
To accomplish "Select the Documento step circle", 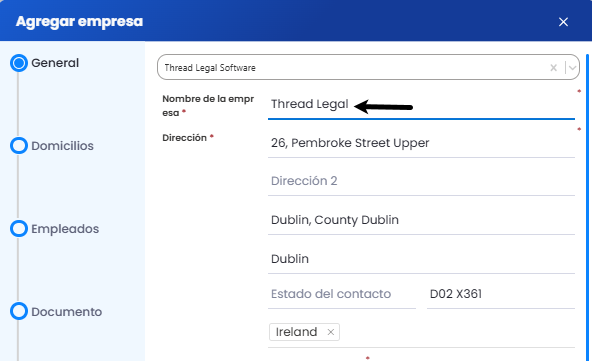I will [19, 311].
